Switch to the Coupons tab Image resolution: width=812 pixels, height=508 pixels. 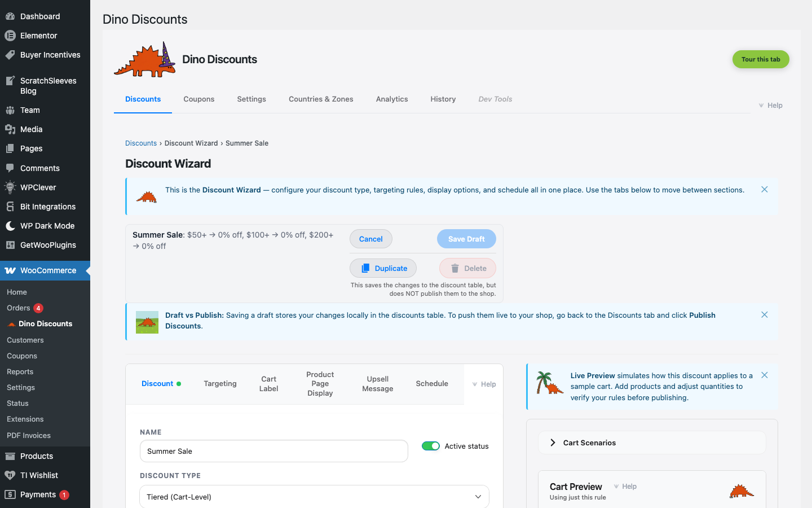tap(199, 99)
